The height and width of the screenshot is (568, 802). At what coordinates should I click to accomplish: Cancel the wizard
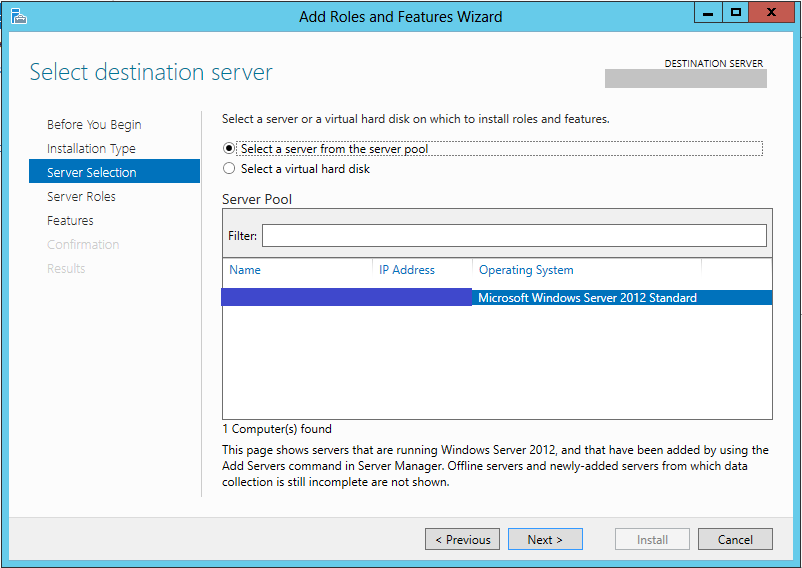[735, 539]
